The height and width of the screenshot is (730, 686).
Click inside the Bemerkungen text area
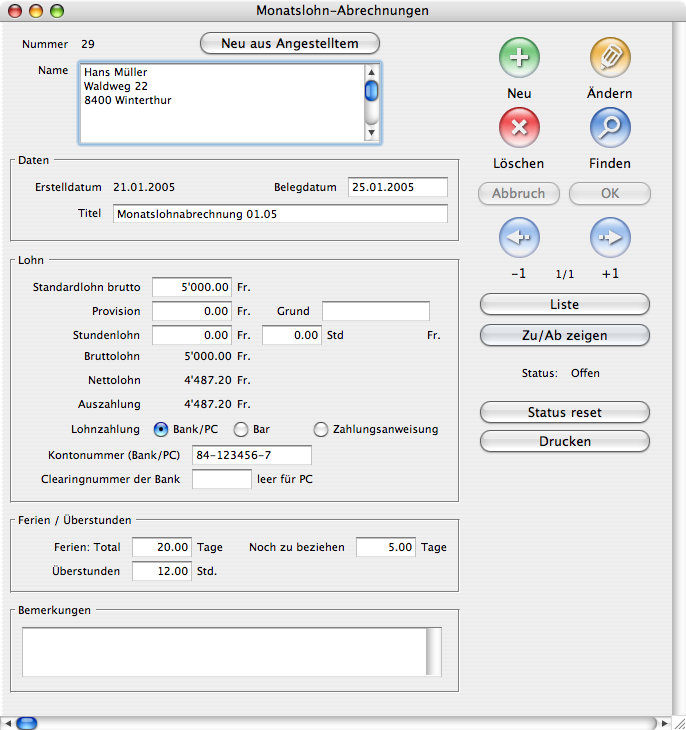(x=225, y=651)
